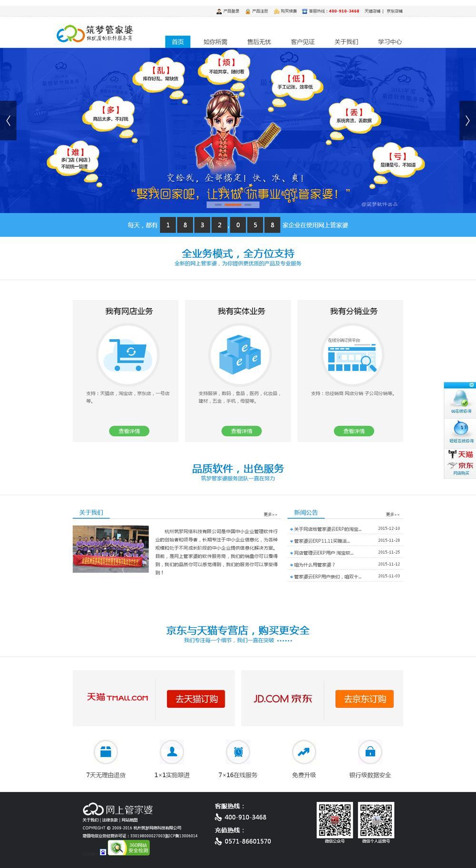Screen dimensions: 476x868
Task: Open news 咱为什么用管家婆？
Action: click(x=314, y=565)
